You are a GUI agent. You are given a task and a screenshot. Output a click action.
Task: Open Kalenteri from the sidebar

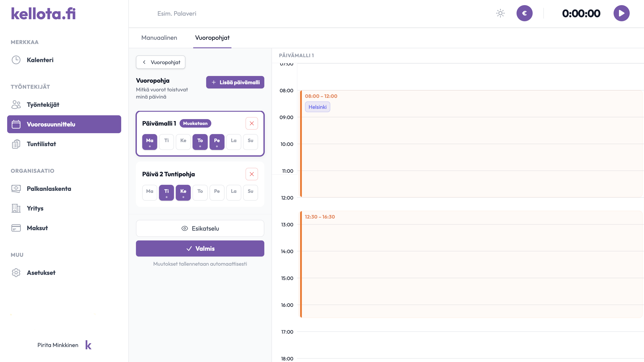64,60
